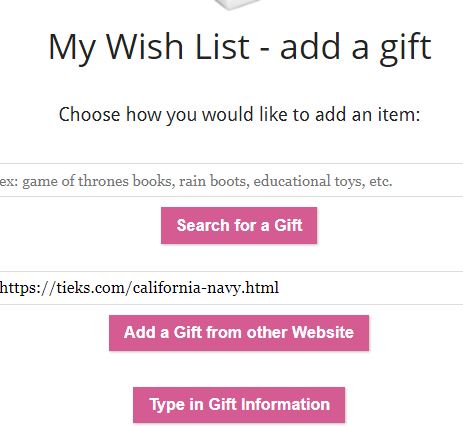Viewport: 463px width, 426px height.
Task: Focus the gift search keyword field
Action: [231, 180]
